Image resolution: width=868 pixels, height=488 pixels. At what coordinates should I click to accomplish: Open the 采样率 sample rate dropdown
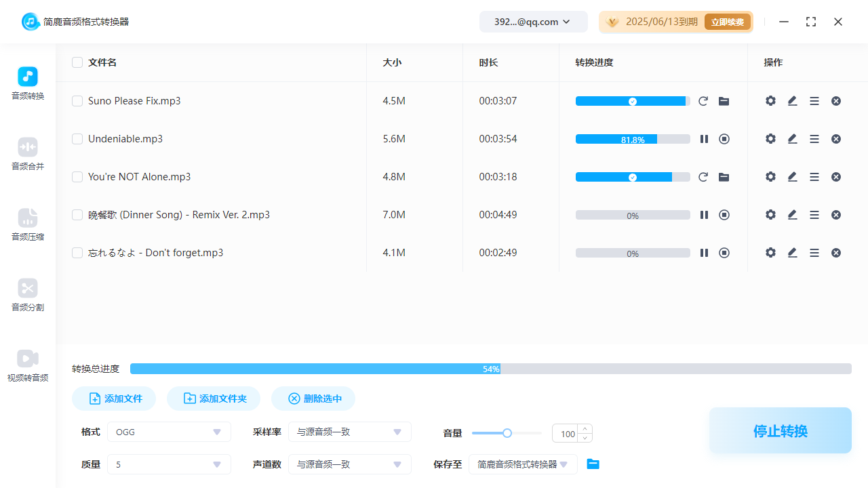tap(349, 432)
